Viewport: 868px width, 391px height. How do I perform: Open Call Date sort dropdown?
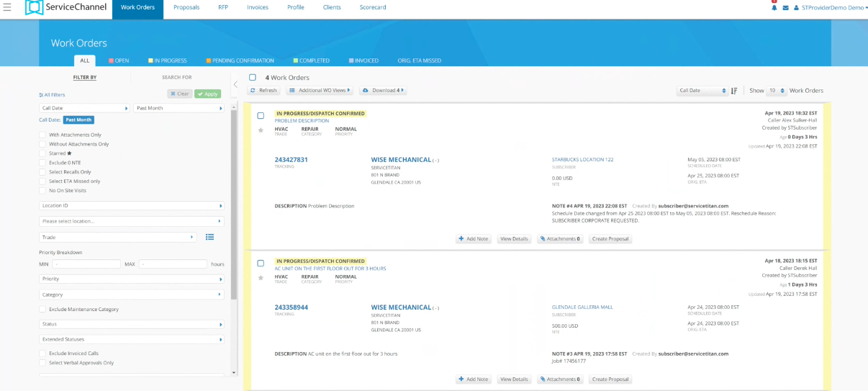[x=702, y=91]
